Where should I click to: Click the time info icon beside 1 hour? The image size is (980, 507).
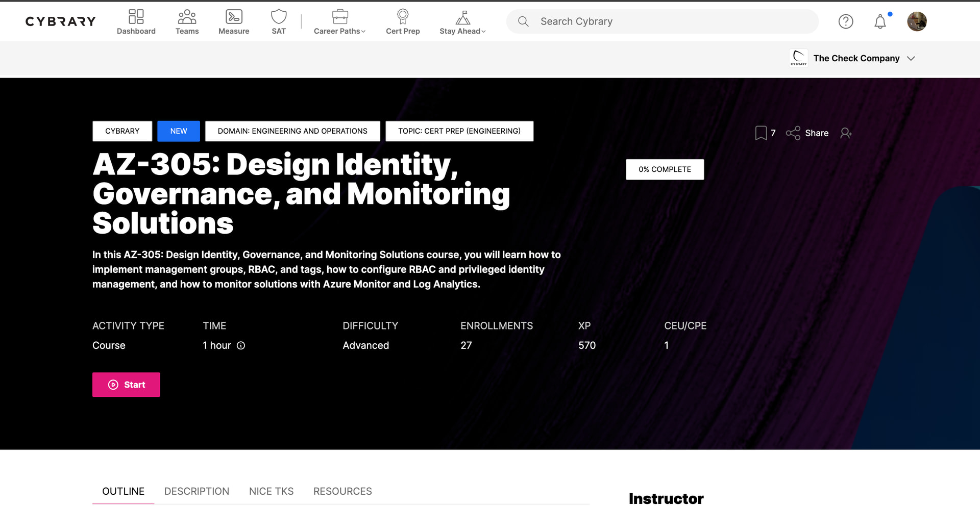(241, 346)
